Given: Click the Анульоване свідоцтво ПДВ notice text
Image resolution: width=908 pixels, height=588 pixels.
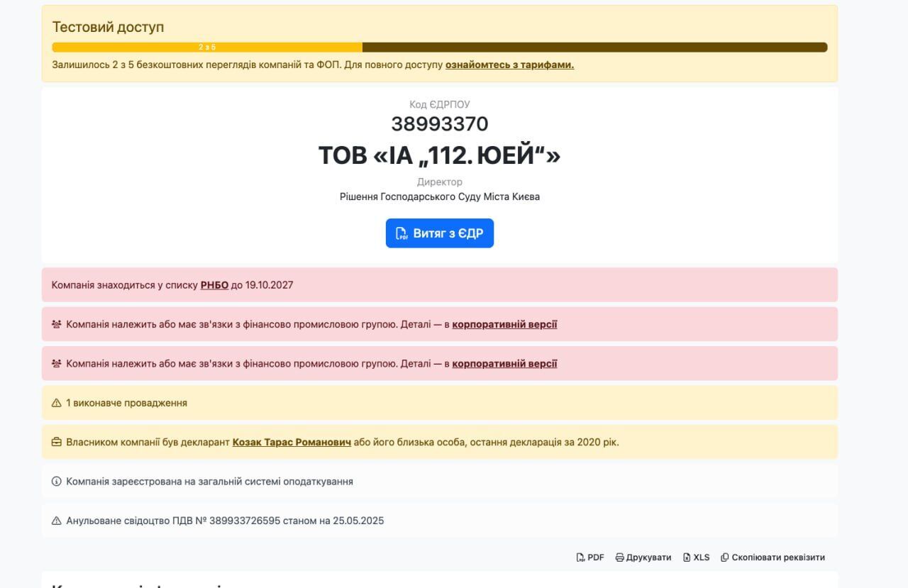Looking at the screenshot, I should click(x=225, y=521).
